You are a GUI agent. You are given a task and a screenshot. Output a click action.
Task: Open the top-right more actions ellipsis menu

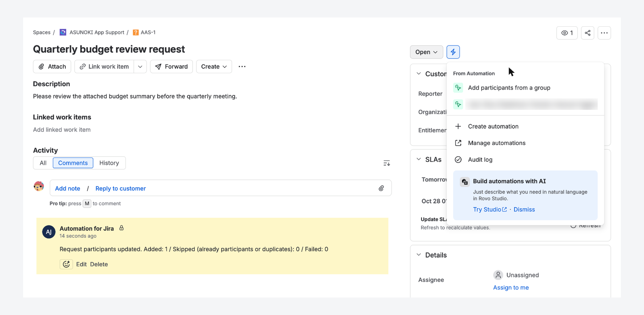(x=604, y=33)
